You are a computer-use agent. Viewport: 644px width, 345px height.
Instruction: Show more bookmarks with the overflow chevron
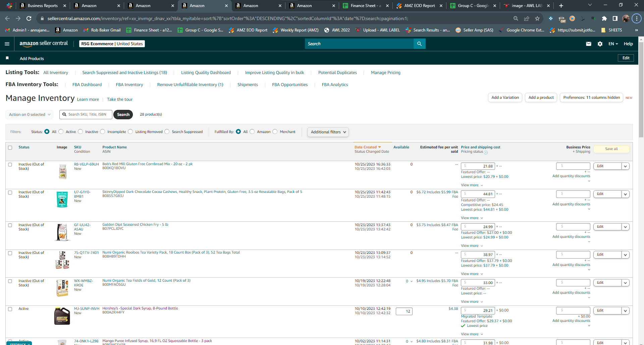point(636,30)
